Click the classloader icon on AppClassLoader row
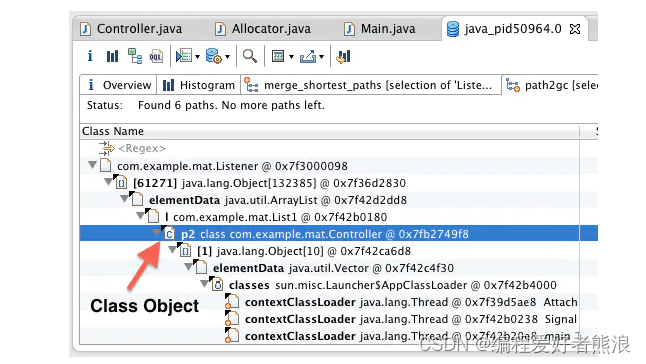The height and width of the screenshot is (364, 646). point(217,285)
